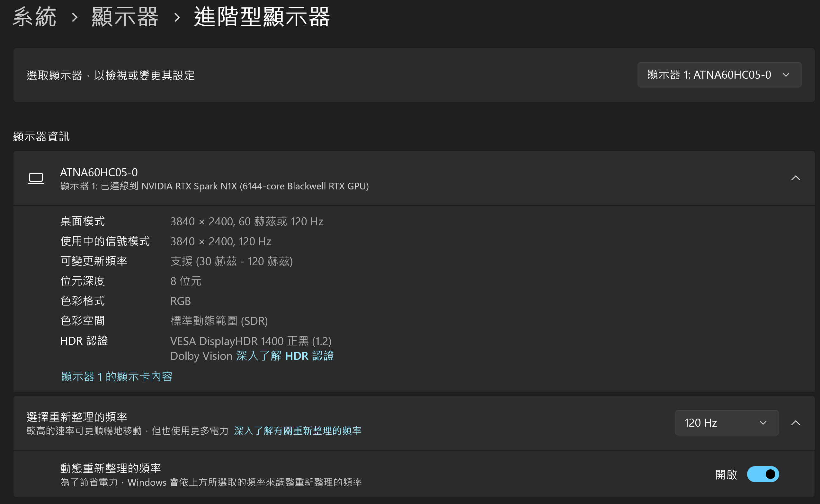Click the 開啟 status label beside the toggle
The height and width of the screenshot is (504, 820).
tap(726, 474)
